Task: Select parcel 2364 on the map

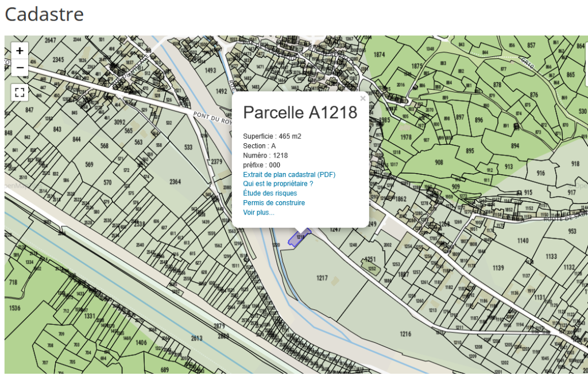Action: pyautogui.click(x=175, y=182)
